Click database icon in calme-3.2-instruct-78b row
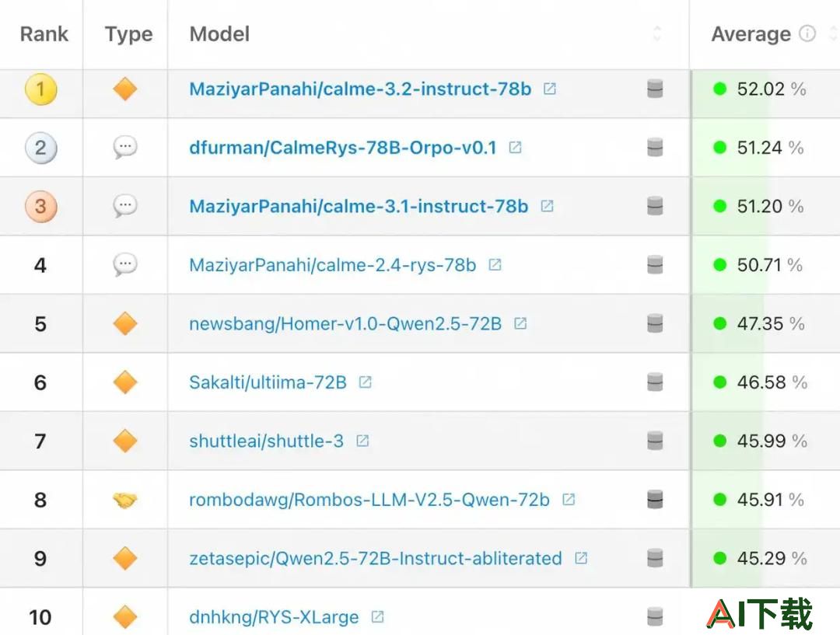The image size is (840, 635). (x=655, y=89)
